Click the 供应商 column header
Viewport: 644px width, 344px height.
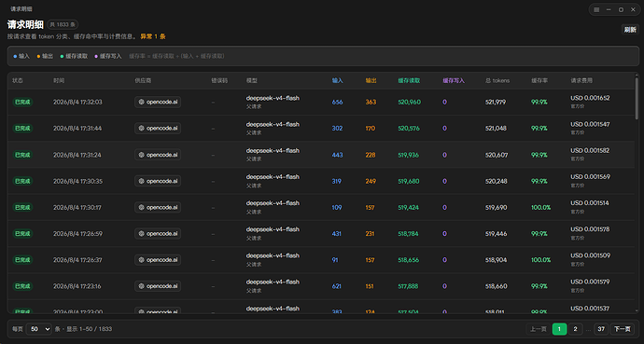pos(143,80)
